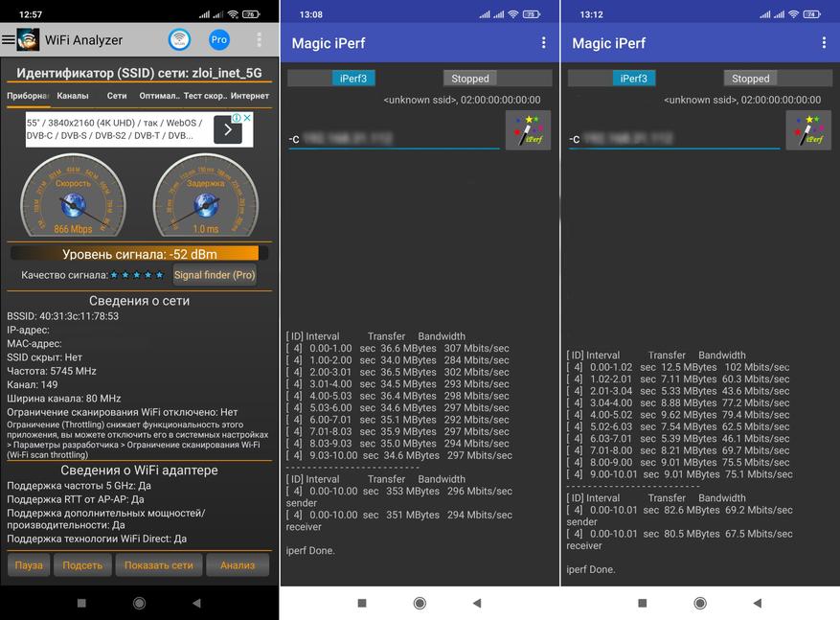Tap WiFi status icon in 13:08 status bar
Image resolution: width=840 pixels, height=620 pixels.
pyautogui.click(x=513, y=14)
